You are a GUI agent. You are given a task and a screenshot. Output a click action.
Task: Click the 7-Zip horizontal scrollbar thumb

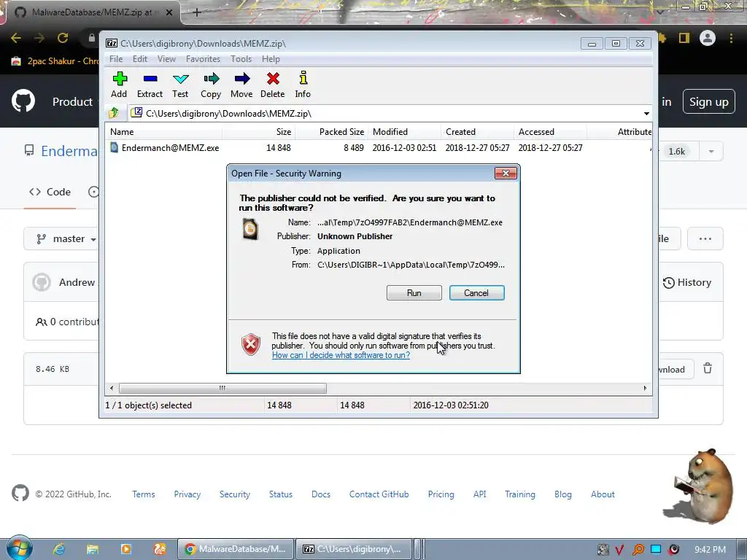[x=222, y=388]
